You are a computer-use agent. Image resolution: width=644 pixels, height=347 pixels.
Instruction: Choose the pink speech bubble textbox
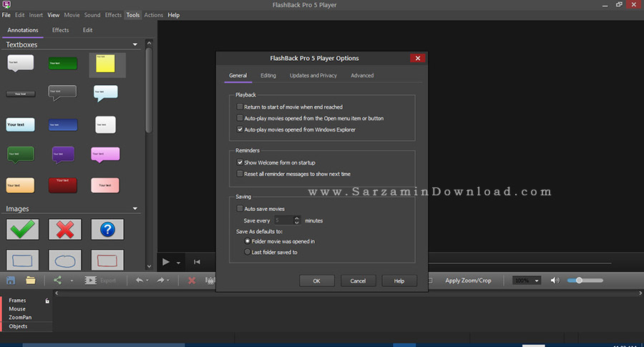[x=106, y=155]
